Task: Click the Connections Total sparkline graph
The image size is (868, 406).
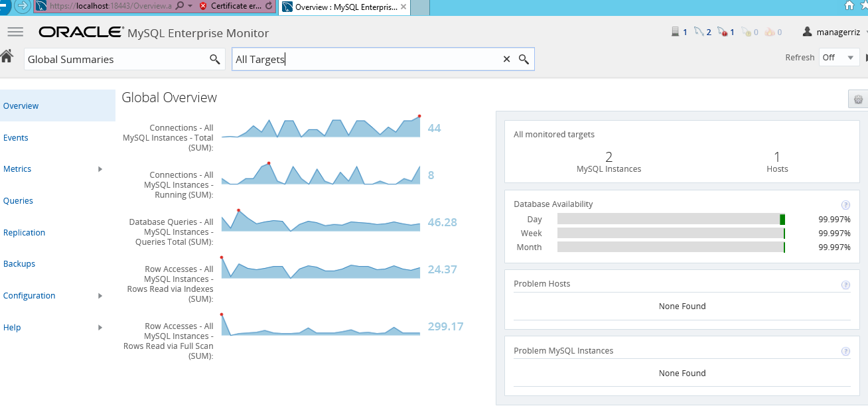Action: tap(321, 126)
